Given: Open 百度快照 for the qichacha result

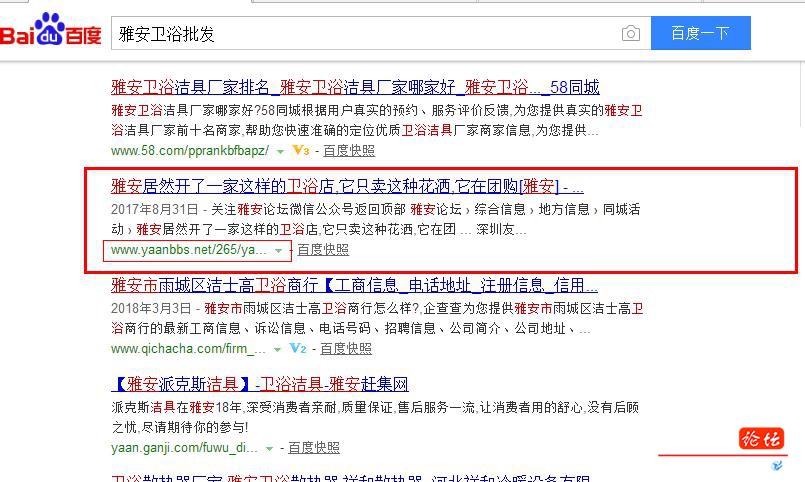Looking at the screenshot, I should pos(346,349).
